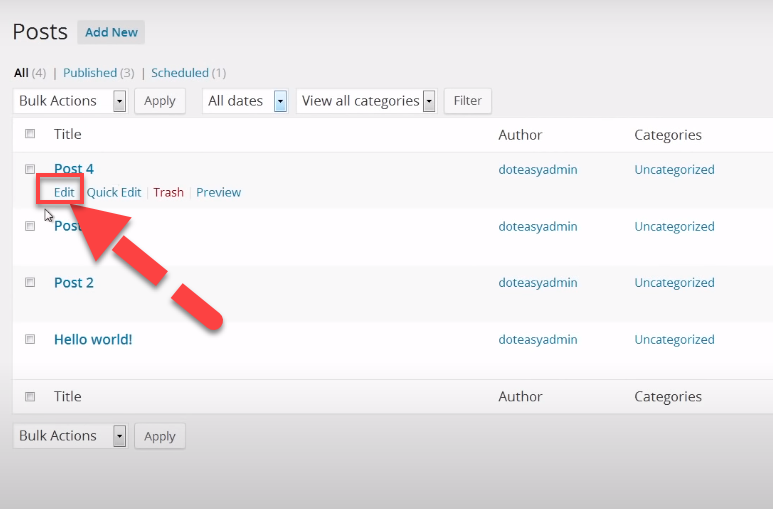Viewport: 773px width, 509px height.
Task: Click the header Categories column label
Action: pyautogui.click(x=668, y=135)
